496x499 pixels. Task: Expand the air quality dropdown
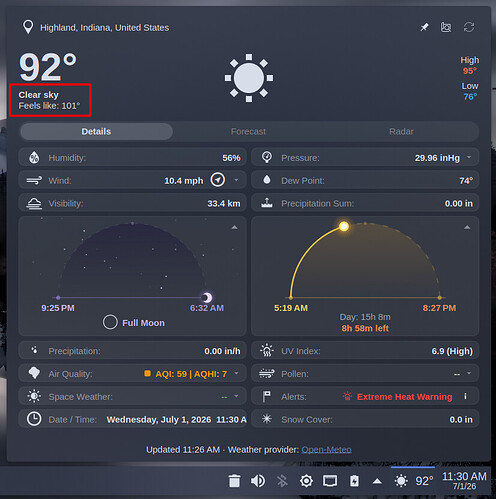[x=236, y=373]
